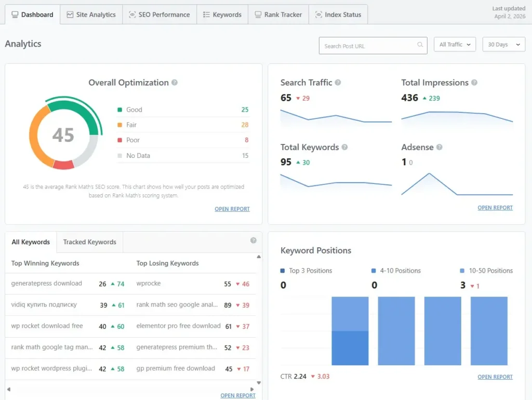Click the green Good legend swatch
The width and height of the screenshot is (532, 400).
coord(120,110)
